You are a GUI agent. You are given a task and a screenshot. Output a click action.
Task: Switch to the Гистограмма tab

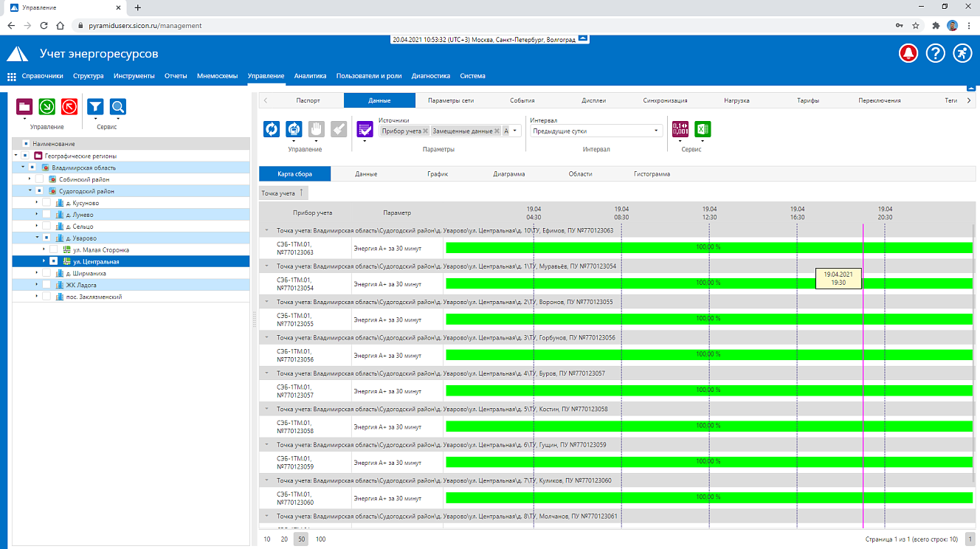652,174
